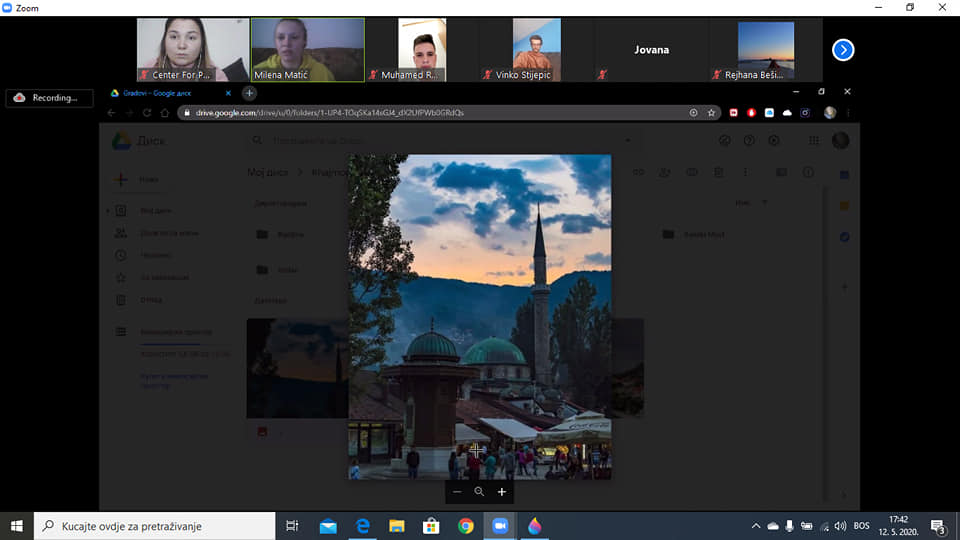The height and width of the screenshot is (540, 960).
Task: Click the Google Drive logo
Action: [121, 141]
